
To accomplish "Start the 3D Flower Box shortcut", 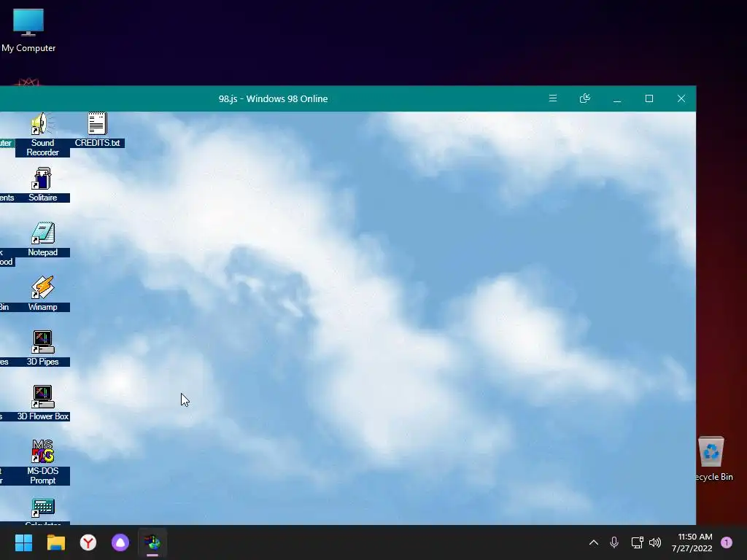I will [x=42, y=403].
